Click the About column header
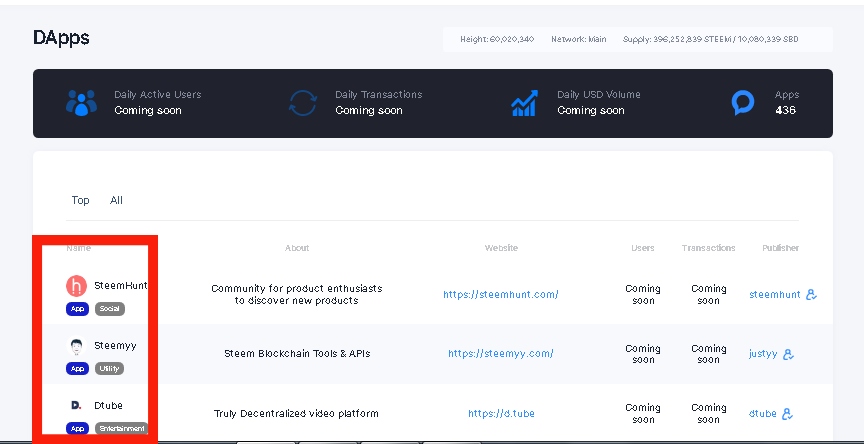The height and width of the screenshot is (444, 864). 297,248
